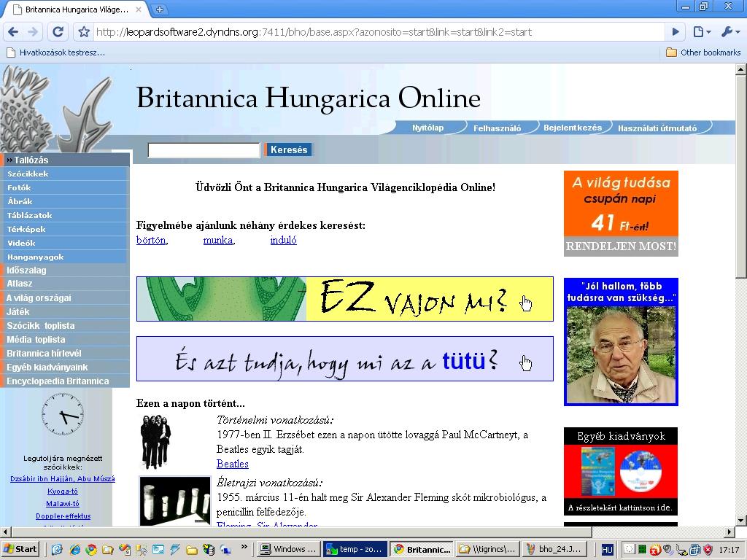Open the Felhasználó tab
The image size is (747, 560).
pyautogui.click(x=497, y=128)
